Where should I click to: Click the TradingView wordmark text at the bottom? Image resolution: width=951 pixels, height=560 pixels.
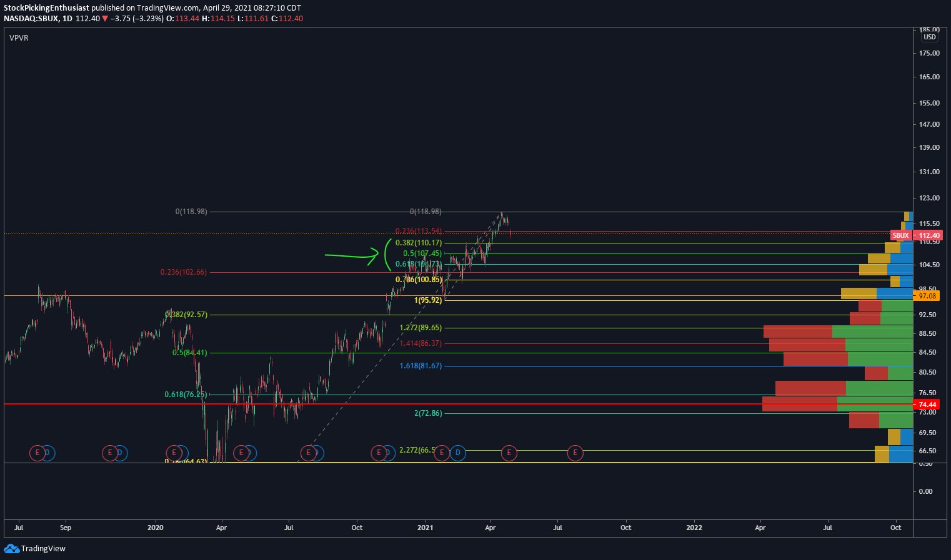tap(43, 549)
